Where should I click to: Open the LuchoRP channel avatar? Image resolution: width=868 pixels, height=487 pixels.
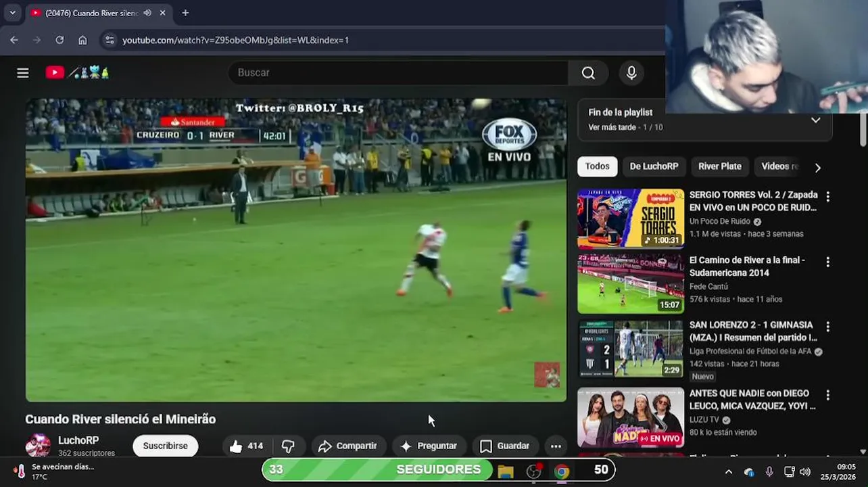[x=38, y=446]
